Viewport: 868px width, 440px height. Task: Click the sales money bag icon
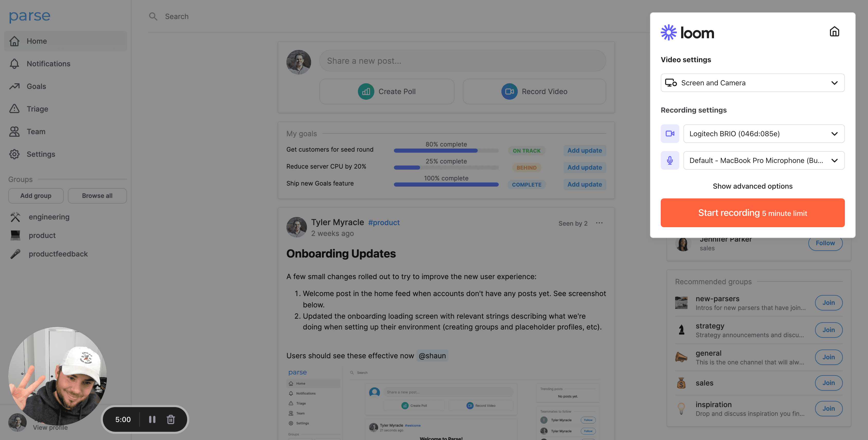[x=681, y=383]
